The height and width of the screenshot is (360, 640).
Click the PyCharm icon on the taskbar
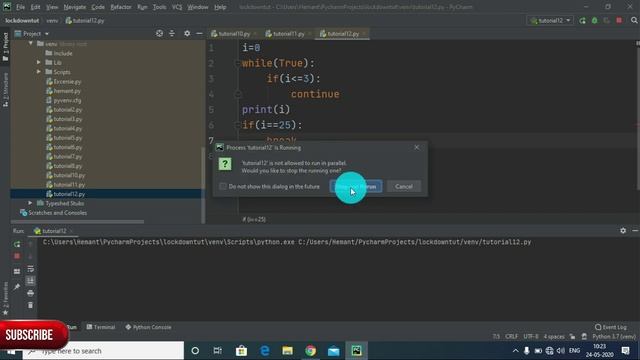click(356, 351)
